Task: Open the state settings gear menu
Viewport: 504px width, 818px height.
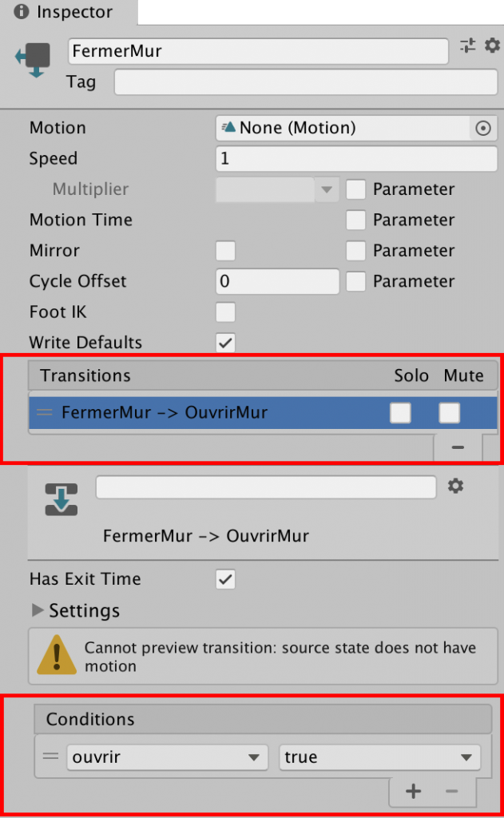Action: point(491,46)
